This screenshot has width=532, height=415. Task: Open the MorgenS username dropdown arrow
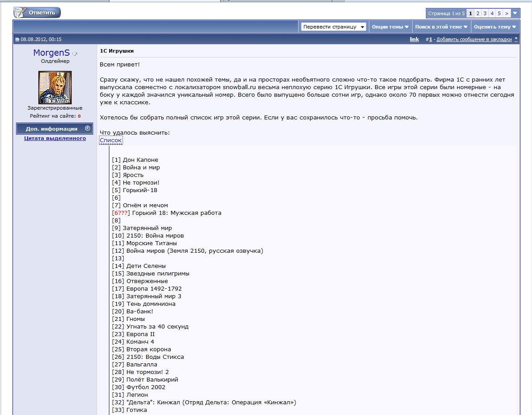point(75,54)
